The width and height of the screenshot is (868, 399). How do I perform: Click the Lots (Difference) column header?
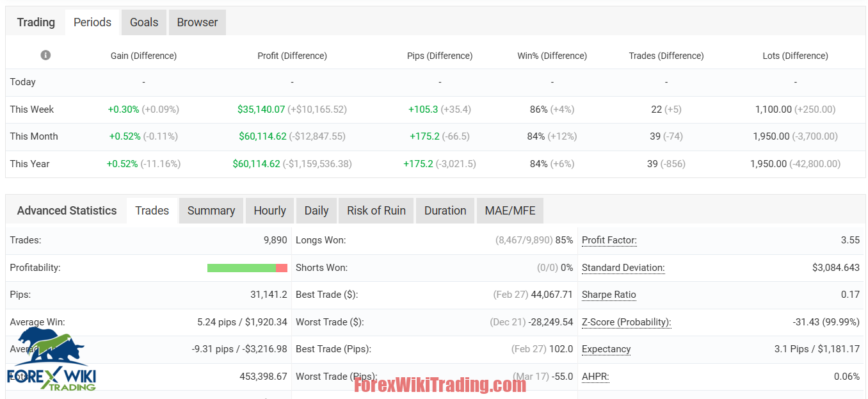795,56
